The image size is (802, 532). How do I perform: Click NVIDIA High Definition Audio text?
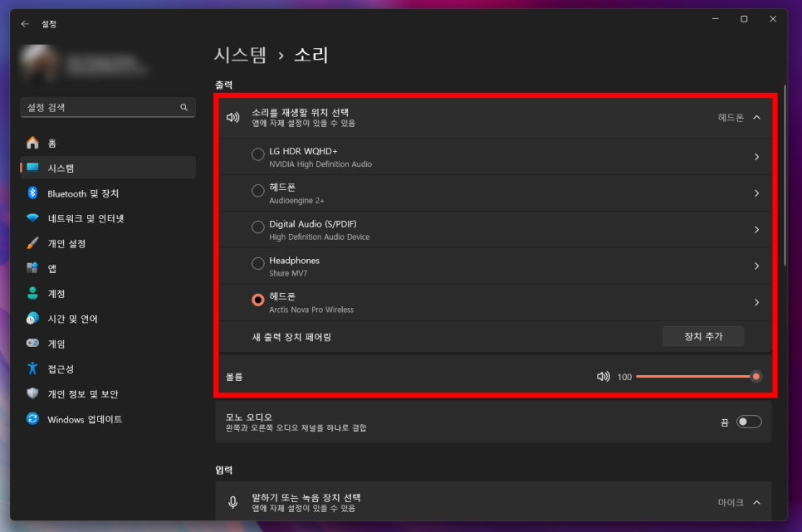point(320,164)
